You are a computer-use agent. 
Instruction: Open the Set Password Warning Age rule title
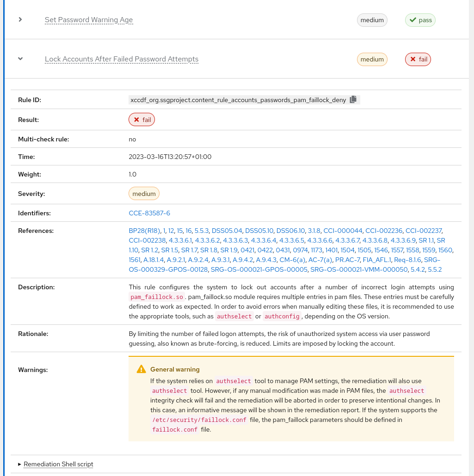pos(89,20)
